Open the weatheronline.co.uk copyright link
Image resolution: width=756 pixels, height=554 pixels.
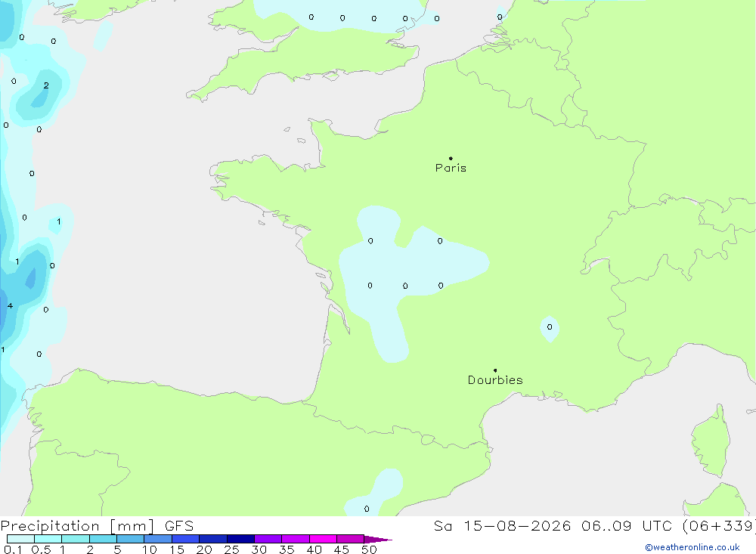692,547
